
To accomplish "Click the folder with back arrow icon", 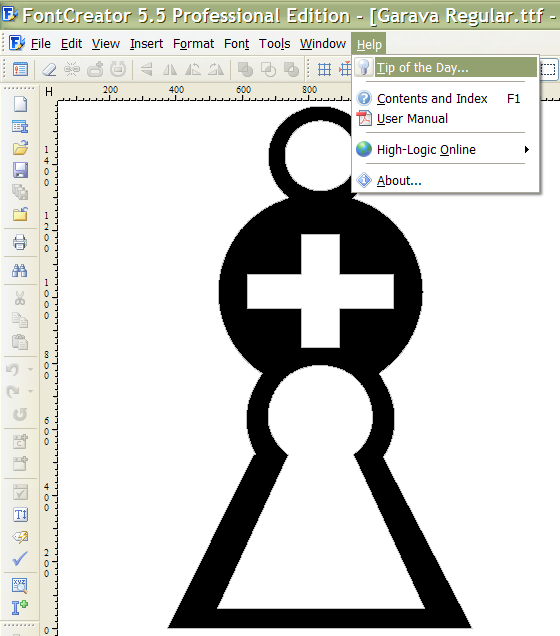I will point(20,214).
